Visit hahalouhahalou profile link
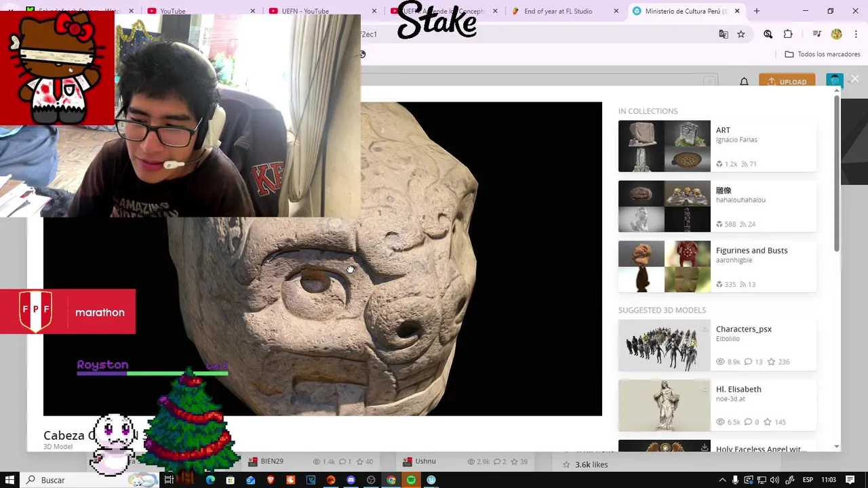Viewport: 868px width, 488px height. [x=741, y=200]
